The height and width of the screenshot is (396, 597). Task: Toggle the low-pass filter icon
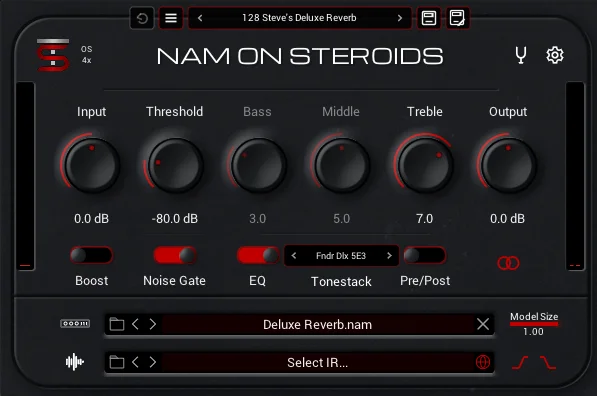548,362
